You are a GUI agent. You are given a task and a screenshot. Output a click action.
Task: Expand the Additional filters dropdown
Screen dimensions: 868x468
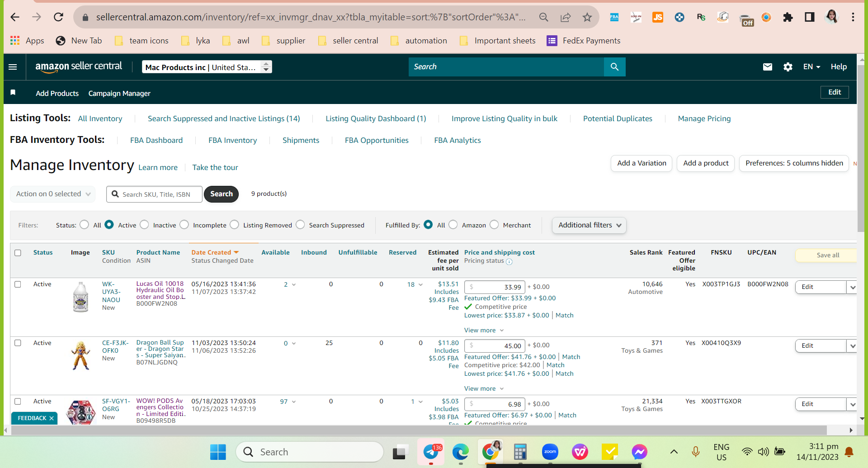[589, 225]
